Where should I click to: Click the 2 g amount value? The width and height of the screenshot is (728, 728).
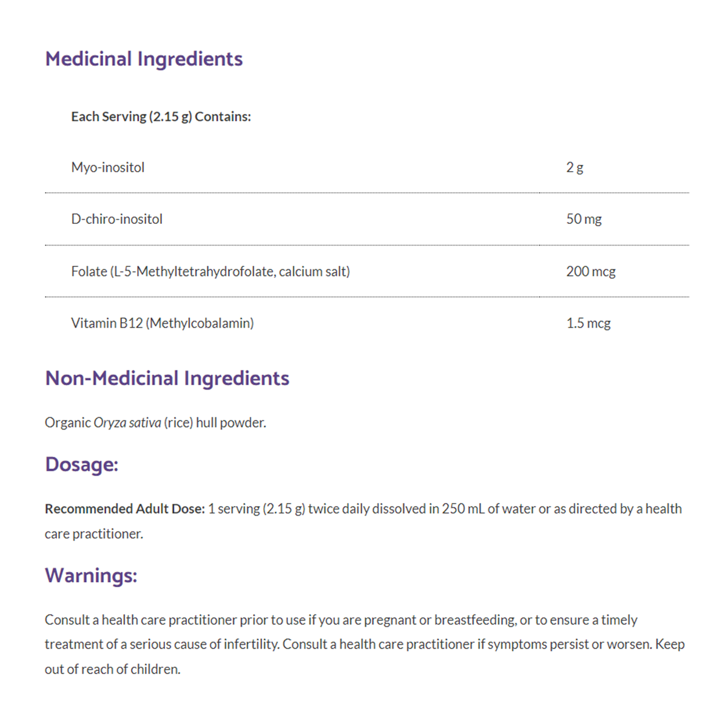click(x=575, y=167)
